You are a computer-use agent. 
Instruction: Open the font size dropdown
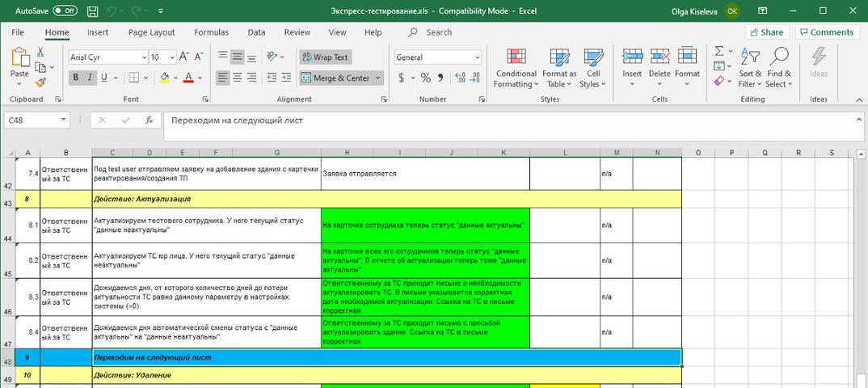pos(173,57)
